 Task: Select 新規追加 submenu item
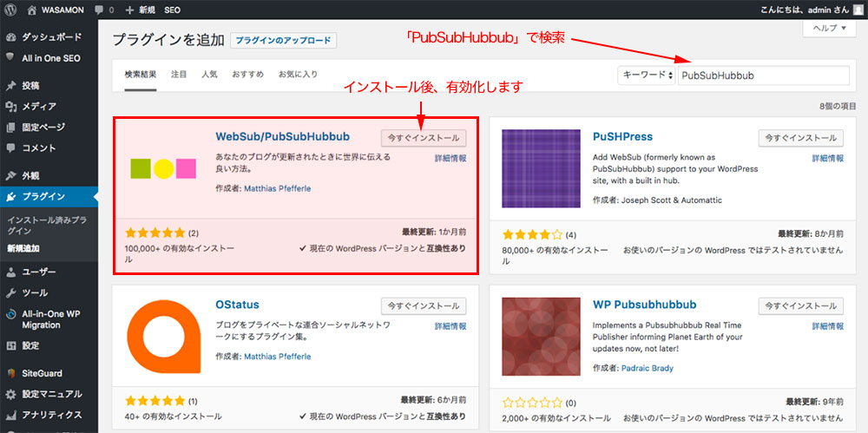pos(23,249)
